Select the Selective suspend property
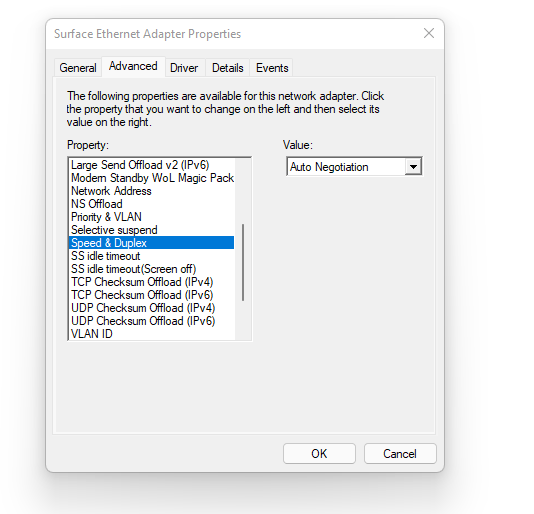The width and height of the screenshot is (534, 514). click(x=152, y=230)
